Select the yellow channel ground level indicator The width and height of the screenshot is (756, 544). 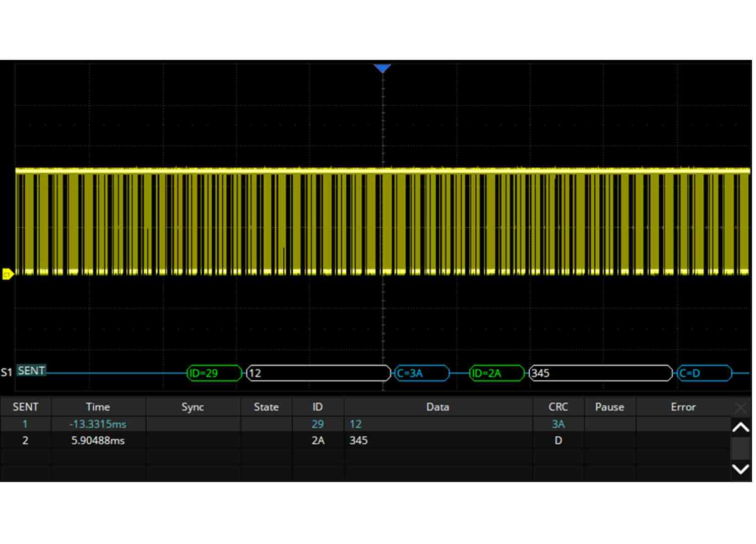pos(7,274)
